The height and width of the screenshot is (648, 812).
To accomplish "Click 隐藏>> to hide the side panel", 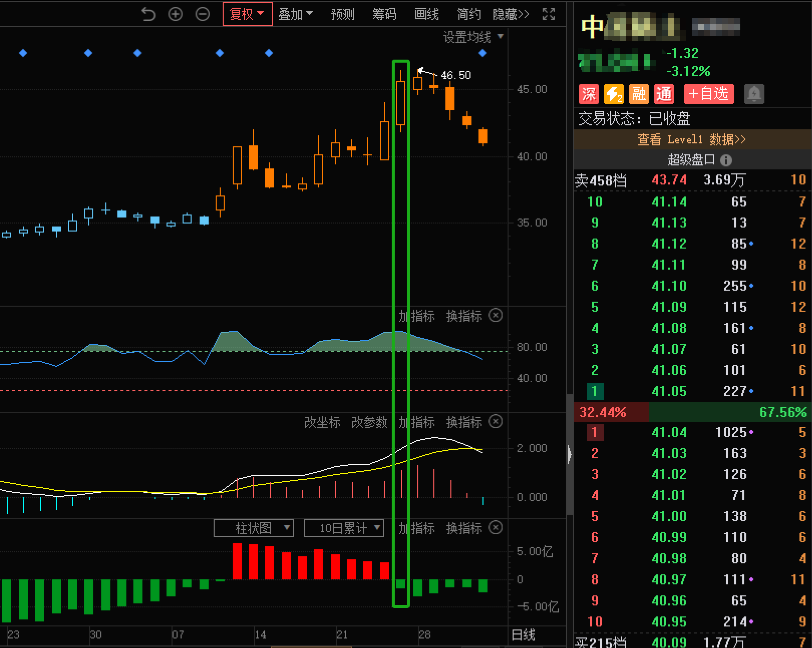I will pos(511,14).
